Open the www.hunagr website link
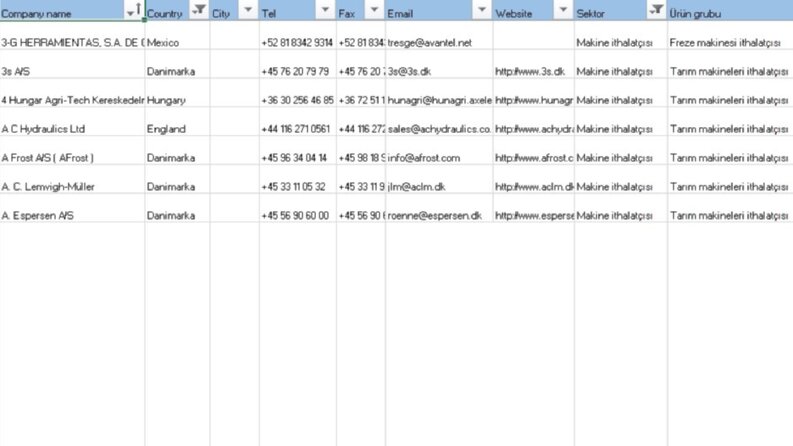793x446 pixels. coord(534,100)
